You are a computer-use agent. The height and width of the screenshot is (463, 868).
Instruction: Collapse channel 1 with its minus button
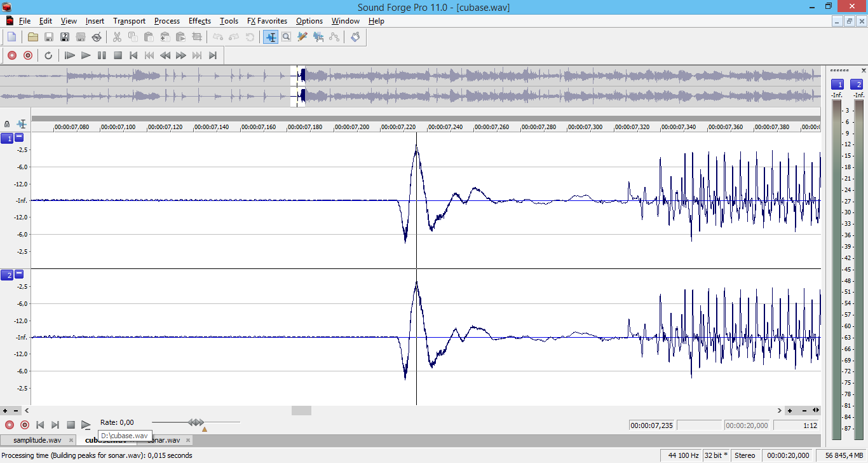pyautogui.click(x=19, y=137)
